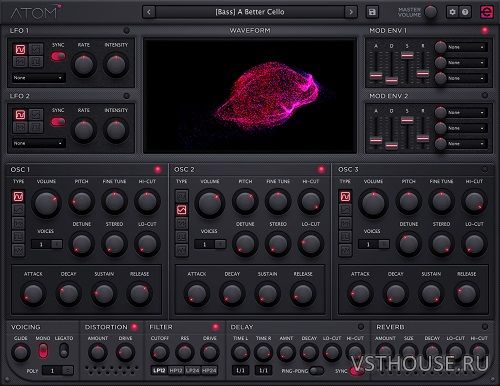500x386 pixels.
Task: Click the ATOM logo
Action: click(36, 12)
